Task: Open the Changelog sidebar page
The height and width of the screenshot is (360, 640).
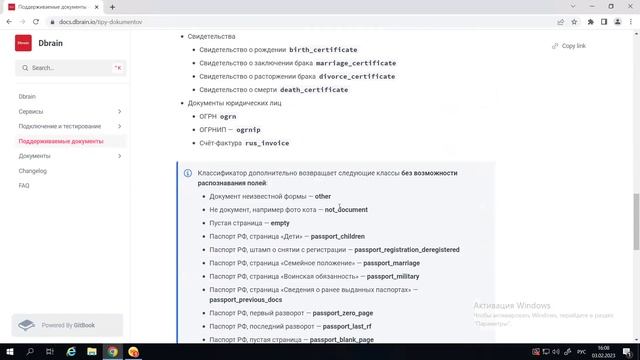Action: point(33,171)
